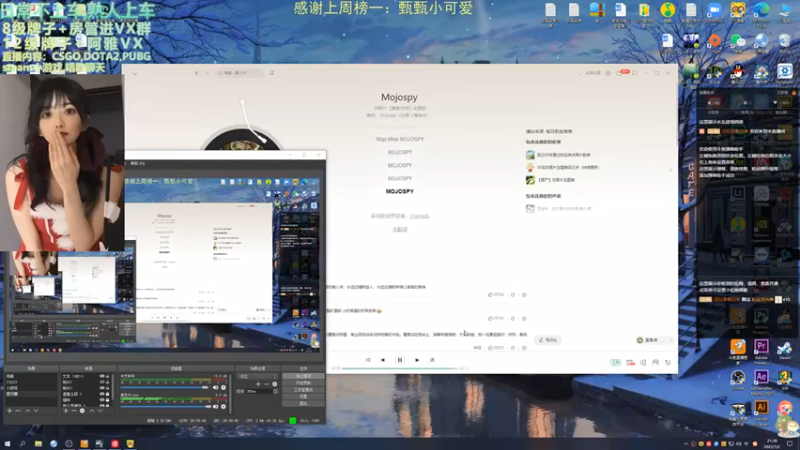800x450 pixels.
Task: Adjust second OBS mixer volume slider
Action: (x=165, y=407)
